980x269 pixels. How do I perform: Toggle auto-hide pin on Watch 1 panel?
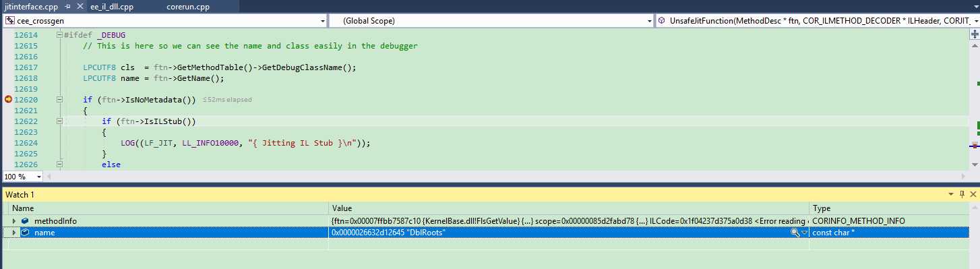[x=962, y=194]
